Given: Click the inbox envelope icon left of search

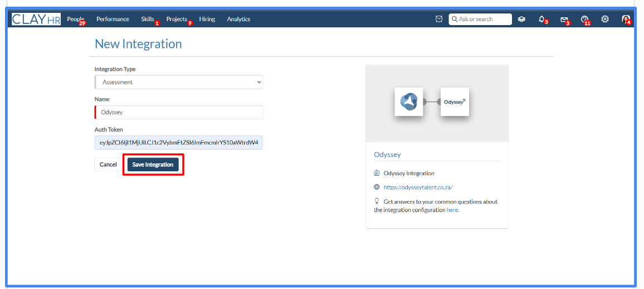Looking at the screenshot, I should [438, 19].
